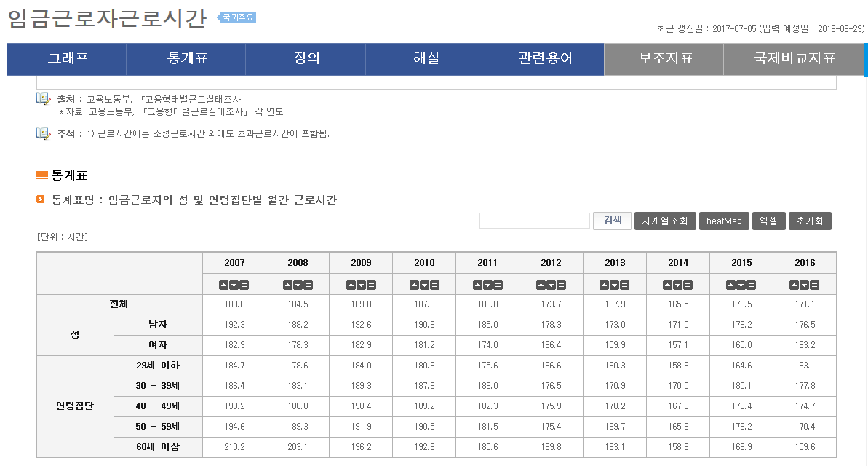Click the 주석 footnote icon
This screenshot has height=466, width=868.
43,133
